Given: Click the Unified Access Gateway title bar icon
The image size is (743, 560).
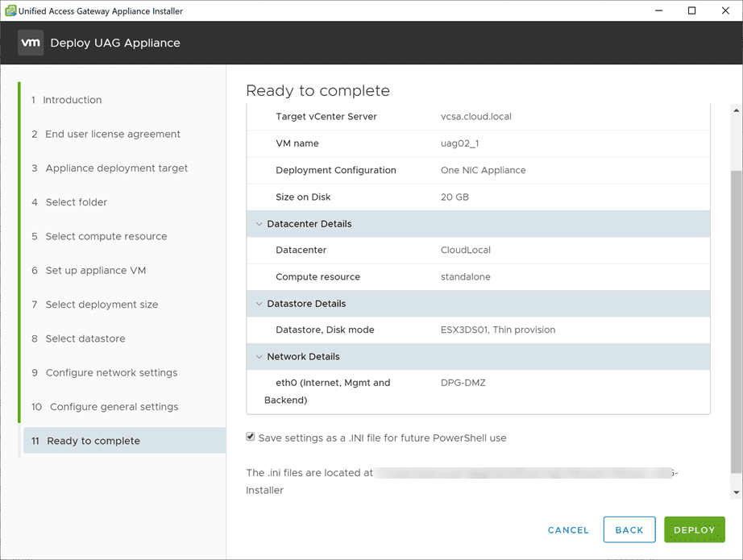Looking at the screenshot, I should [11, 11].
